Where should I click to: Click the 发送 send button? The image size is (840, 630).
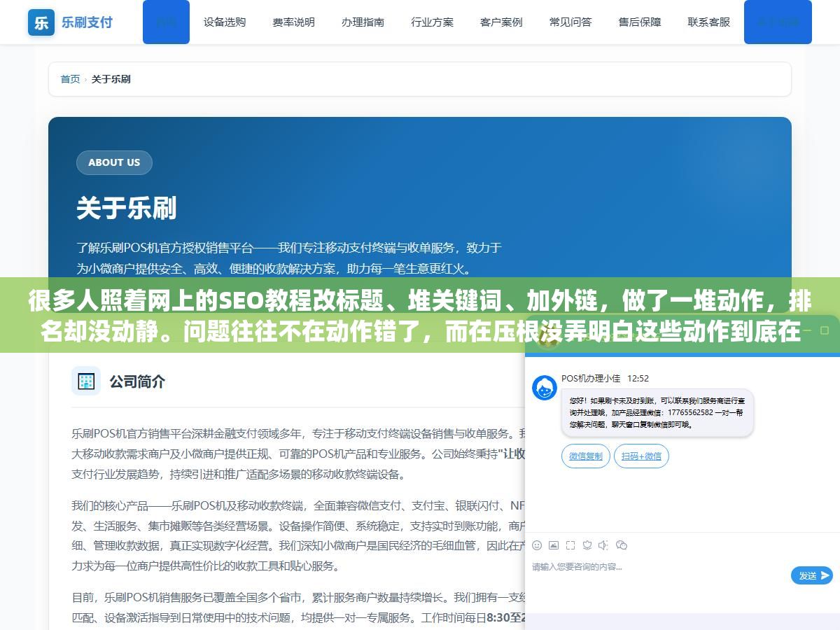point(812,575)
